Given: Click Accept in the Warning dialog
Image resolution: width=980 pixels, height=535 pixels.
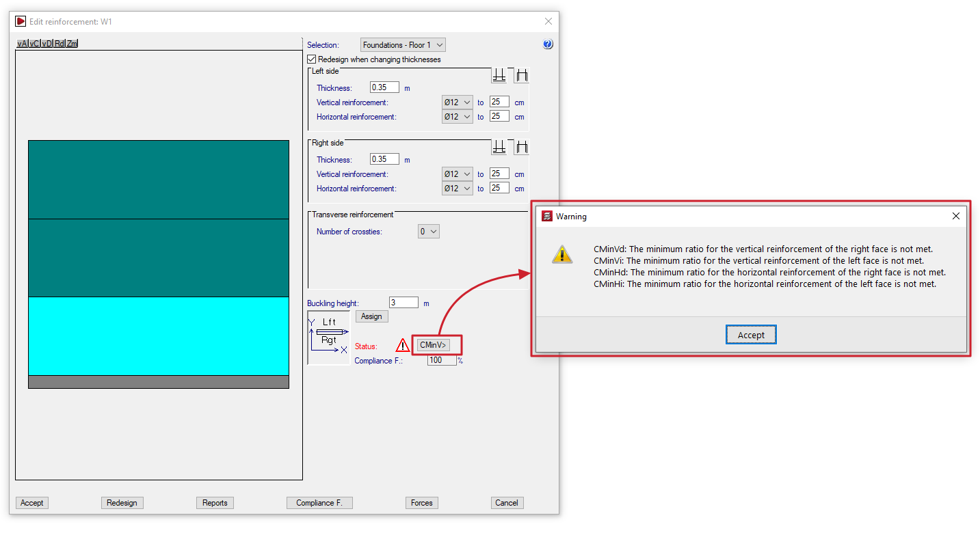Looking at the screenshot, I should (x=751, y=335).
